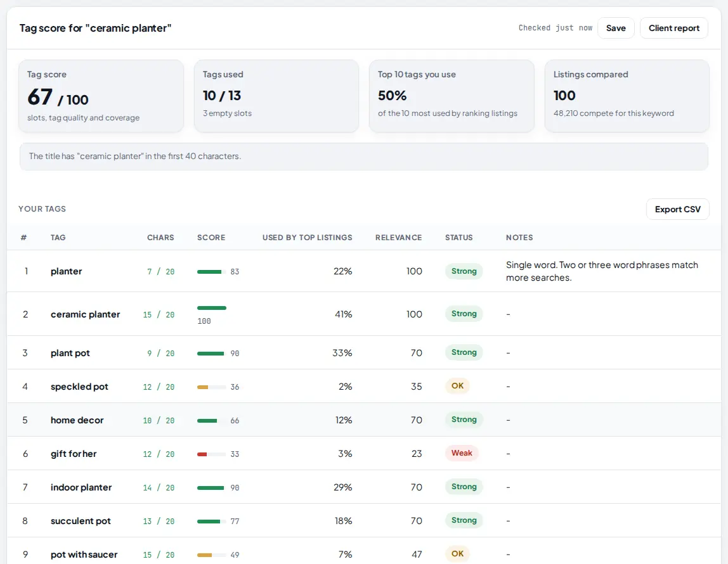Click relevance 47 for pot with saucer
This screenshot has width=728, height=564.
coord(417,554)
